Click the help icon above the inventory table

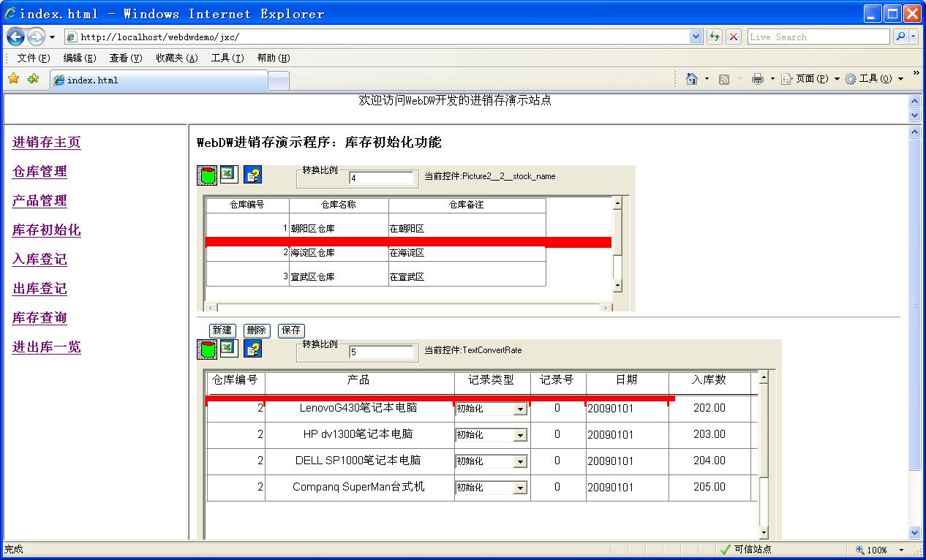[252, 349]
